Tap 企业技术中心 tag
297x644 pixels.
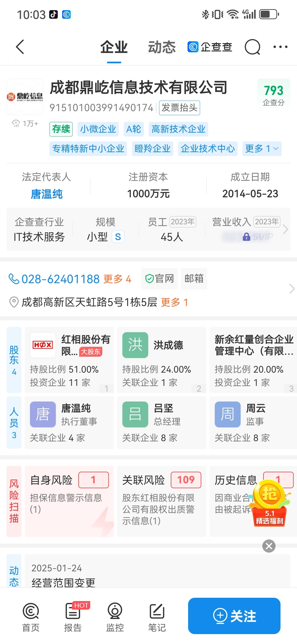(208, 149)
